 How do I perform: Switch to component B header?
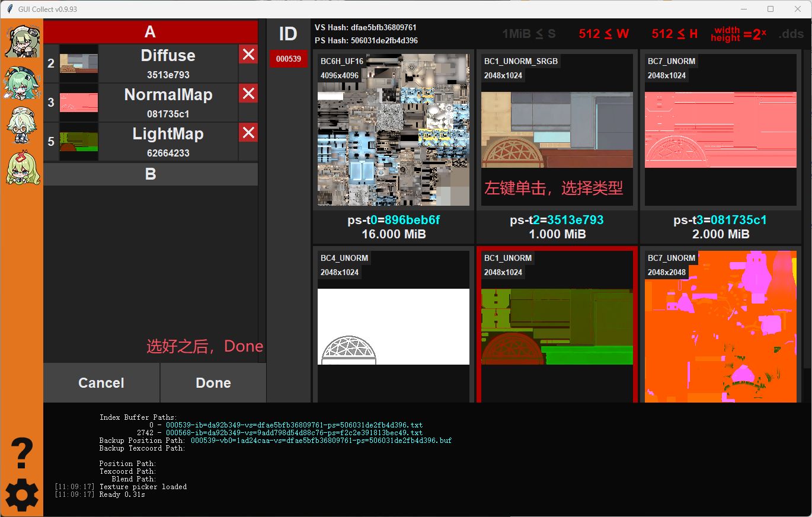[151, 174]
